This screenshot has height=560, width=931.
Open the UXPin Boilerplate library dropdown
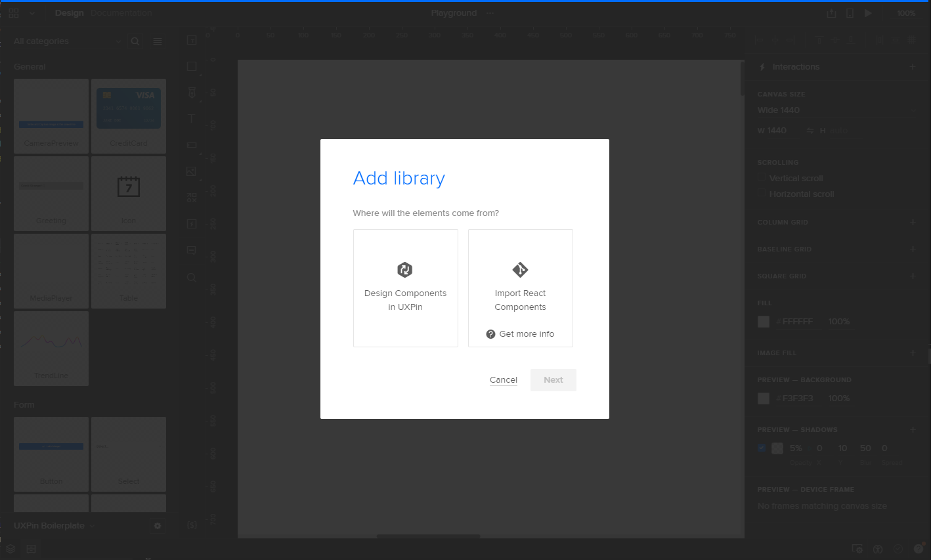pos(54,526)
